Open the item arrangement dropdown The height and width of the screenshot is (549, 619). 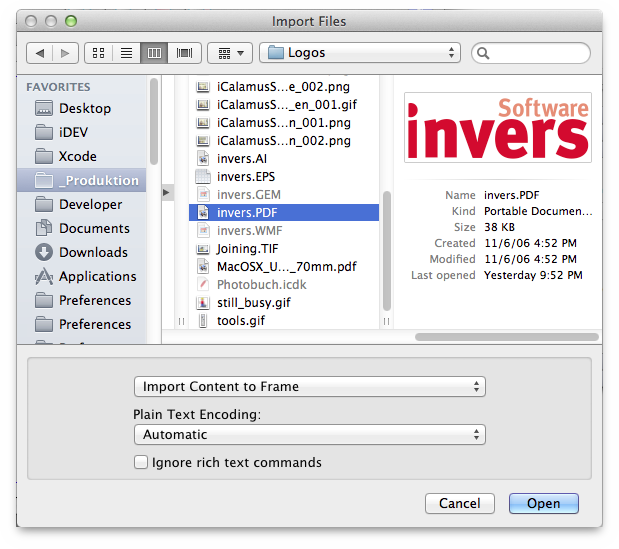(x=229, y=53)
